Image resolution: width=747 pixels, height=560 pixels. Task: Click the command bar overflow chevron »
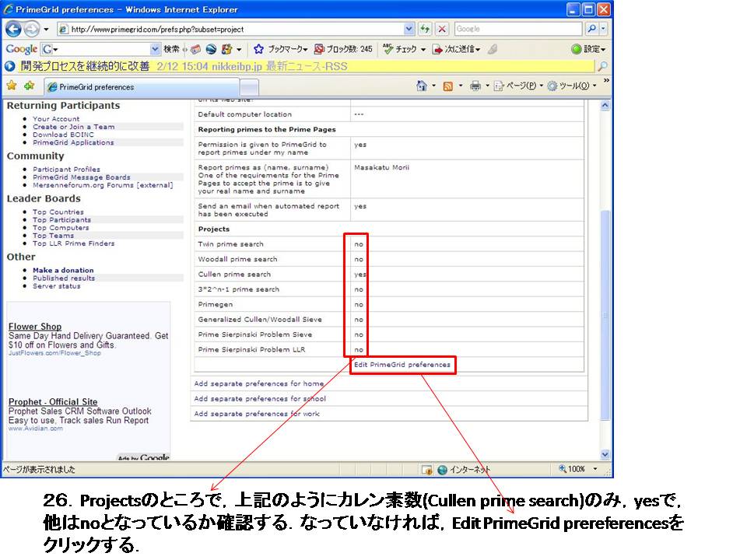(x=606, y=81)
